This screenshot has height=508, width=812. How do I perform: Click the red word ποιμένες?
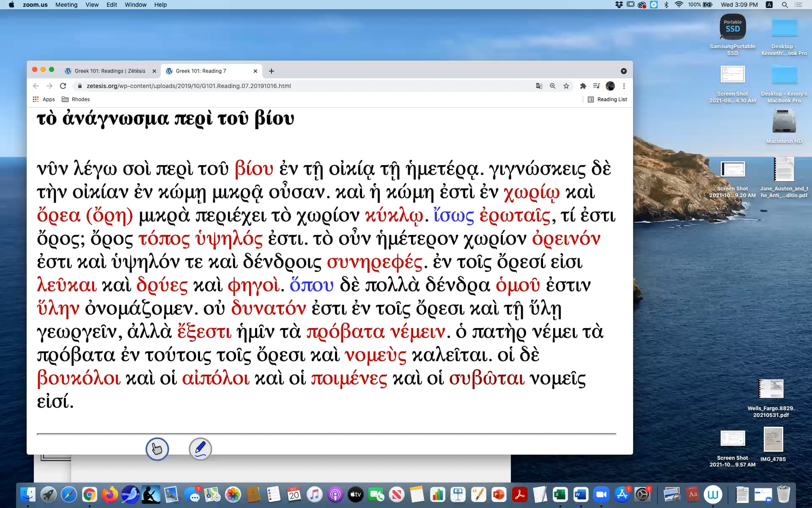(349, 379)
